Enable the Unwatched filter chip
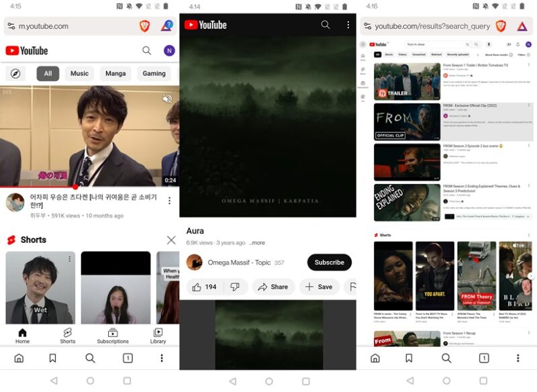Screen dimensions: 537x392 coord(419,54)
